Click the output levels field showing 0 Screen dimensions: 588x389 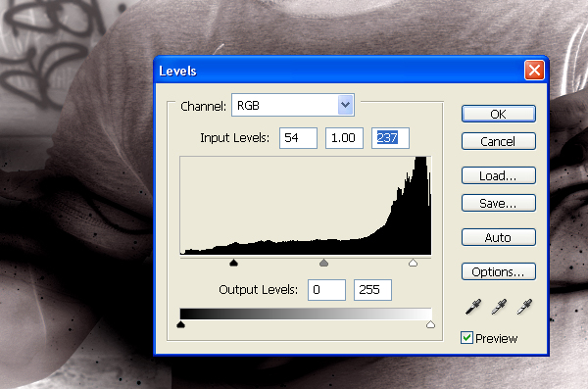click(326, 290)
